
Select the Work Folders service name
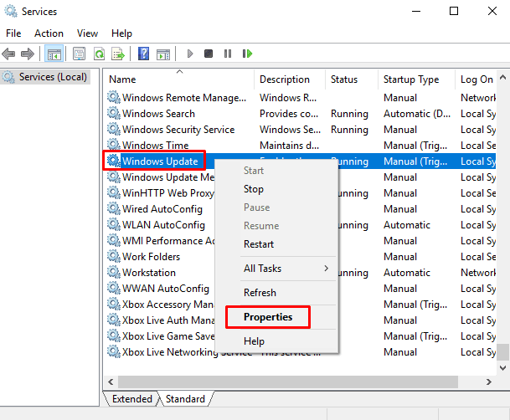click(152, 257)
